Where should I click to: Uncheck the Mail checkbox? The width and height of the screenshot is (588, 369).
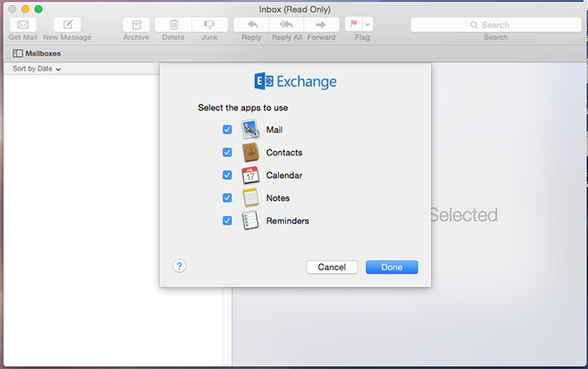227,129
